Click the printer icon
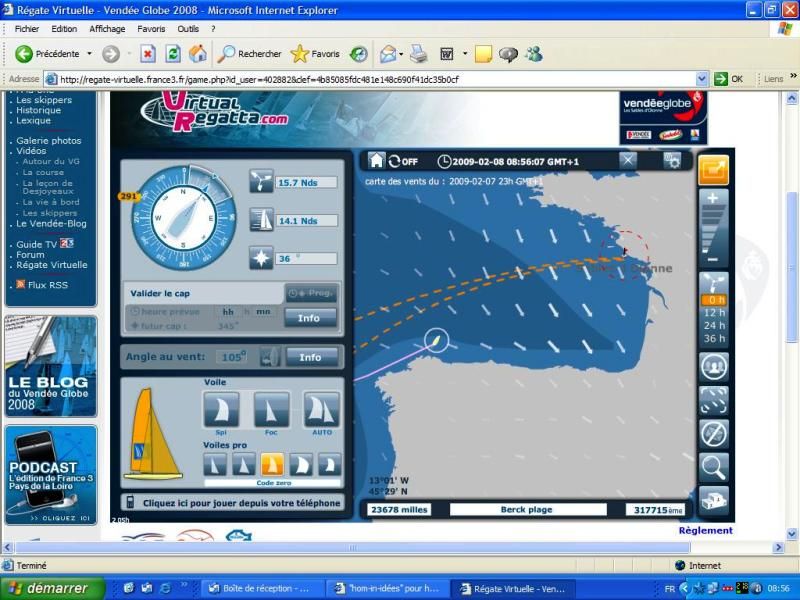The height and width of the screenshot is (600, 800). pos(418,54)
